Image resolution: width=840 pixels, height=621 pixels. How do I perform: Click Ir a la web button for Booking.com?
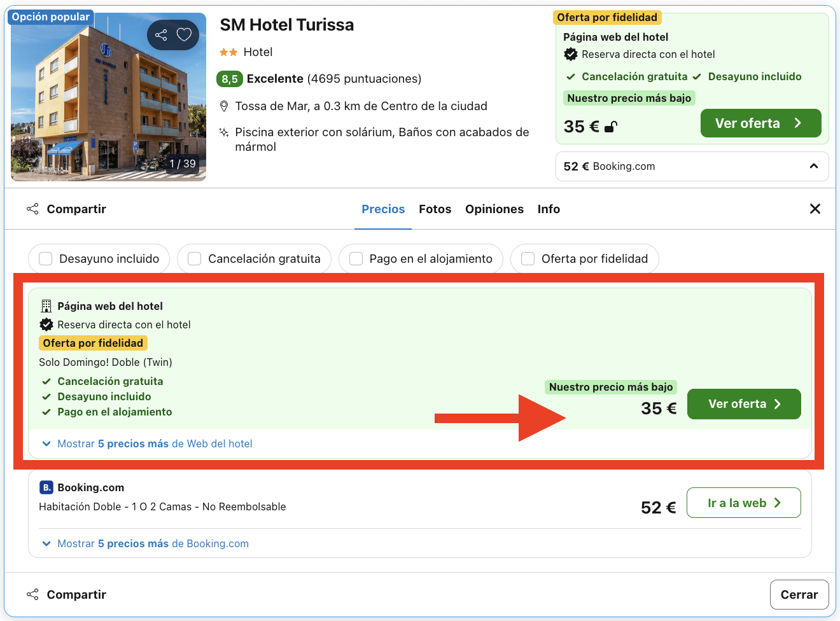click(x=744, y=503)
